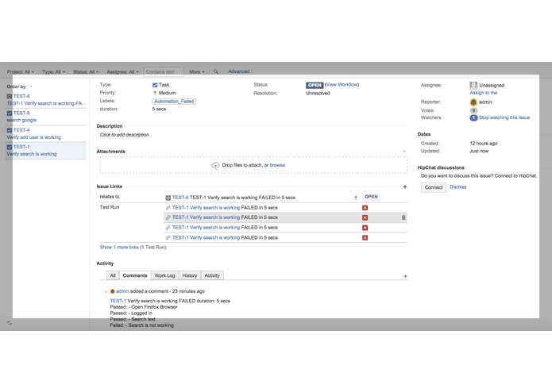Select TEST-5 search google issue
552x392 pixels.
(46, 117)
